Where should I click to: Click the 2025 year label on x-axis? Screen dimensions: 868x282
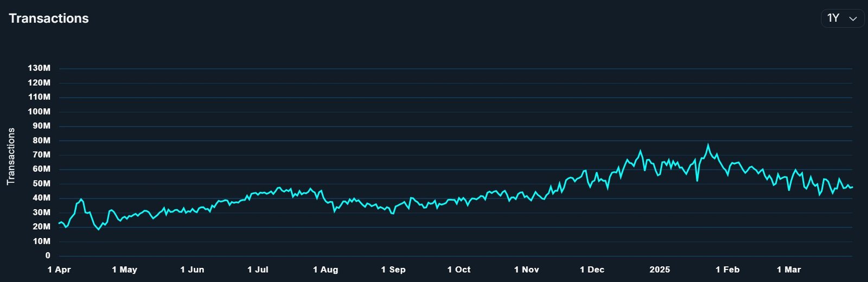pos(660,270)
